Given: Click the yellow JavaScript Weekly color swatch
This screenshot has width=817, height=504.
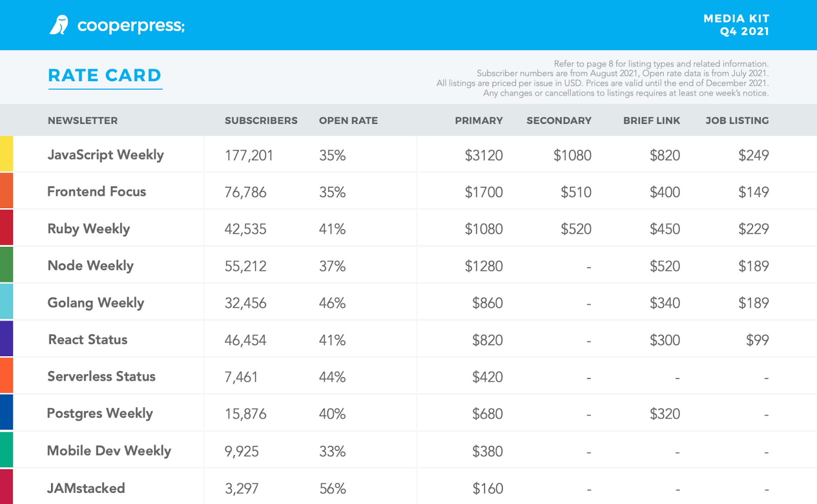Looking at the screenshot, I should 6,154.
